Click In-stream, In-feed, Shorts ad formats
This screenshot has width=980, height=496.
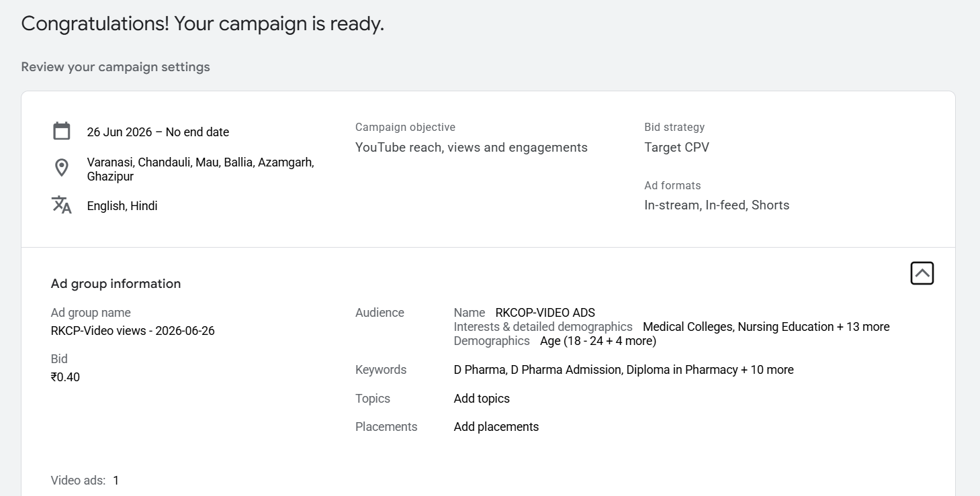[717, 205]
